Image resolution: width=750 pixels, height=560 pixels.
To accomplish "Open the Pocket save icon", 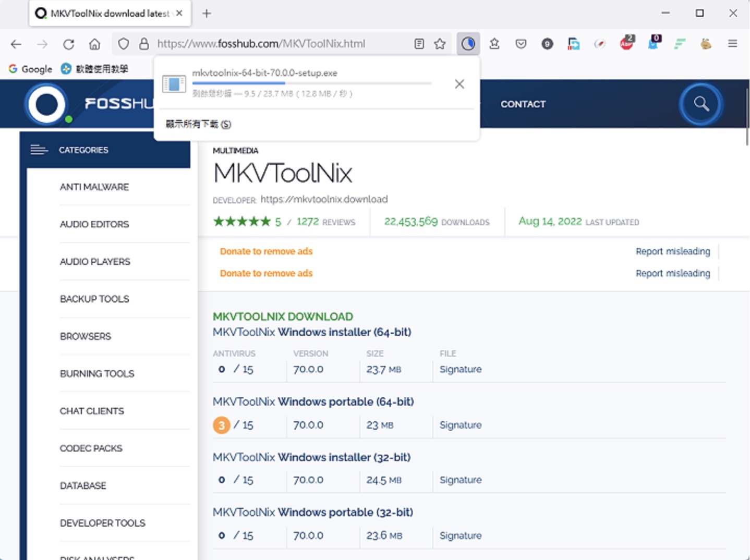I will [x=521, y=44].
